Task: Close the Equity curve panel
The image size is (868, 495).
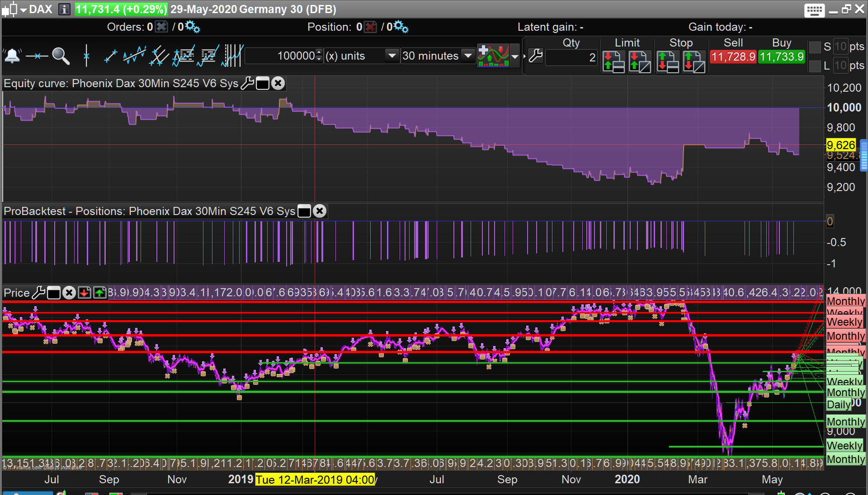Action: pos(278,83)
